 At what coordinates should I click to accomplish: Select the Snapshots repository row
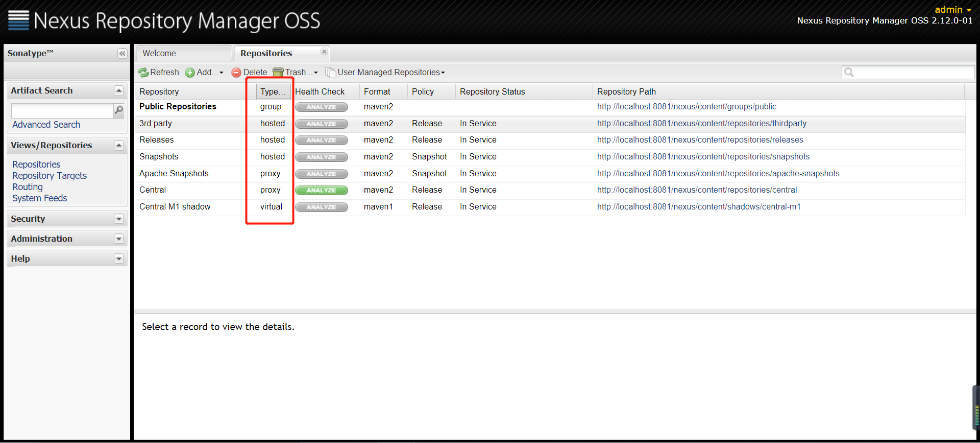point(550,157)
